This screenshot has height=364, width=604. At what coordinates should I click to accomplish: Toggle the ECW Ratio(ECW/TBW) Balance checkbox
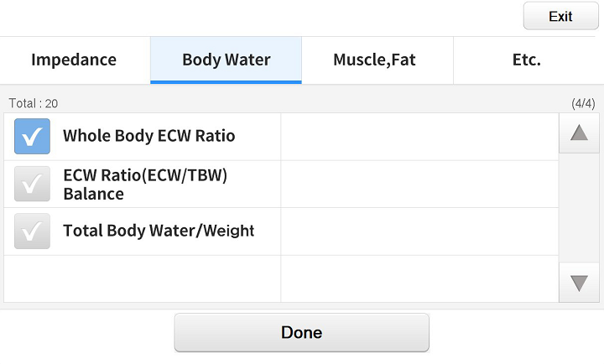pyautogui.click(x=32, y=185)
